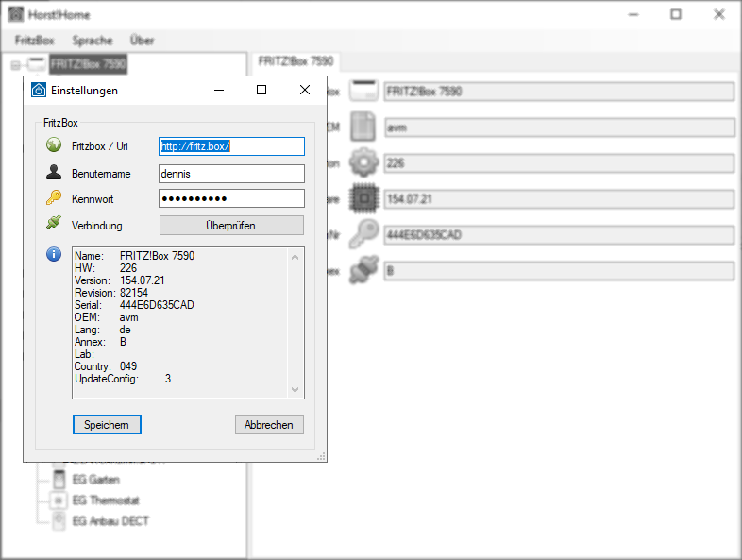Click the Speichern button
This screenshot has width=742, height=560.
tap(107, 425)
